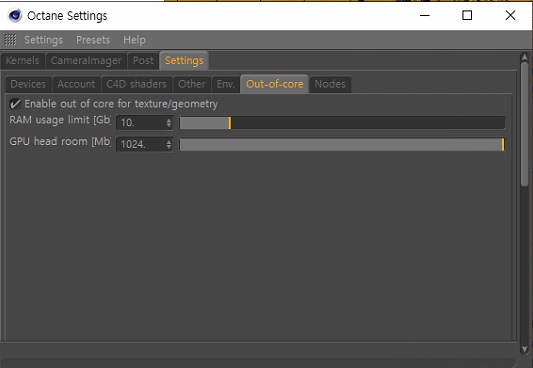Switch to the CameraImager tab
Screen dimensions: 533x368
click(86, 61)
